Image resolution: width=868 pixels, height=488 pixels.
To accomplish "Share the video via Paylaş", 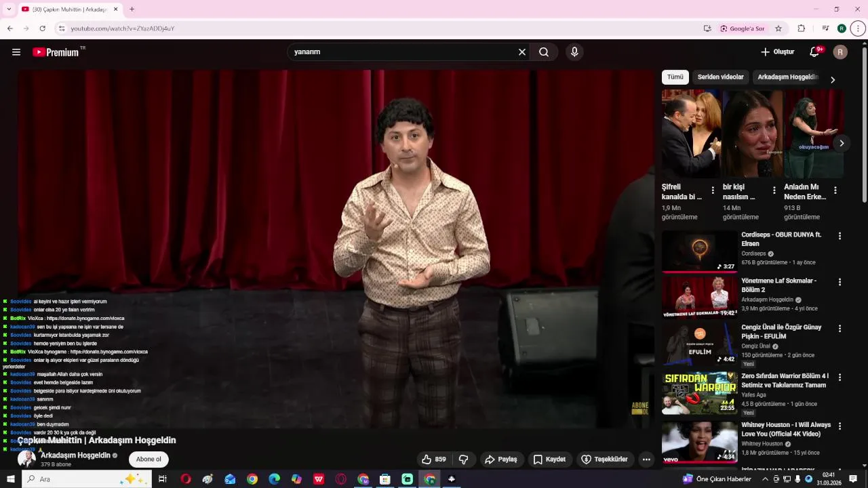I will point(500,460).
